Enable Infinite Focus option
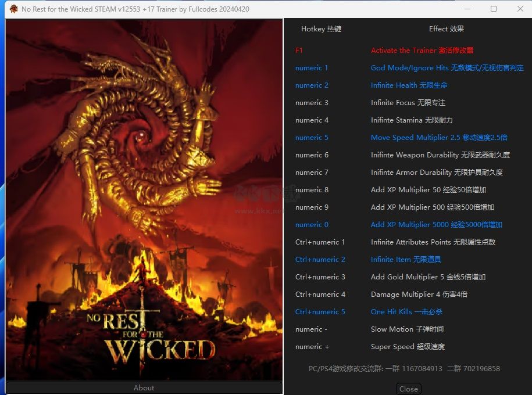532x395 pixels. click(408, 103)
